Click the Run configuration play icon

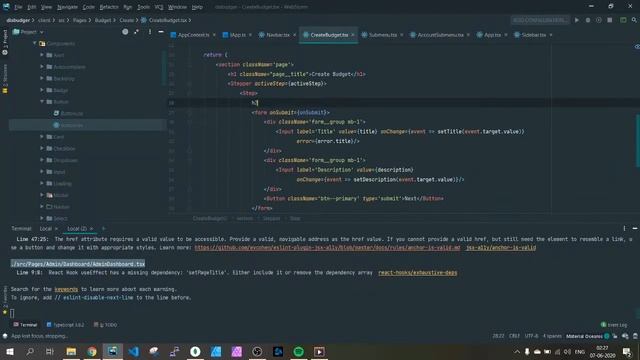577,20
